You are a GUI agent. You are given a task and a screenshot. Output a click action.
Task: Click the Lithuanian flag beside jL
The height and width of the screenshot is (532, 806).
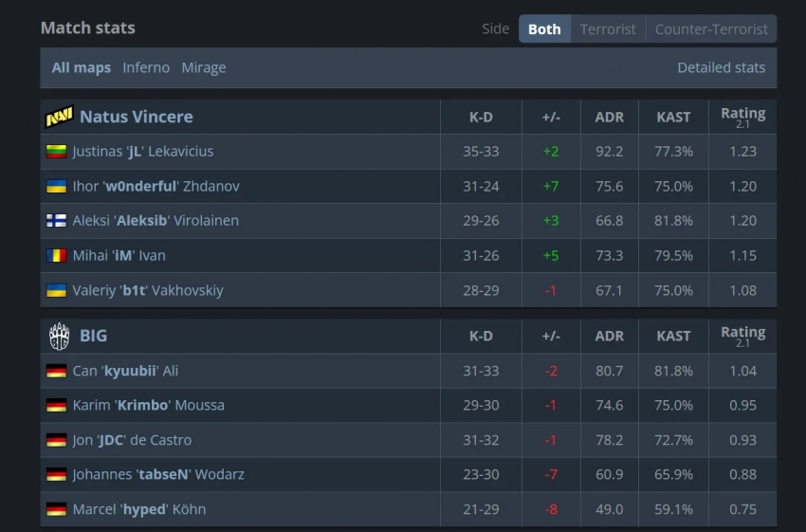(x=56, y=152)
